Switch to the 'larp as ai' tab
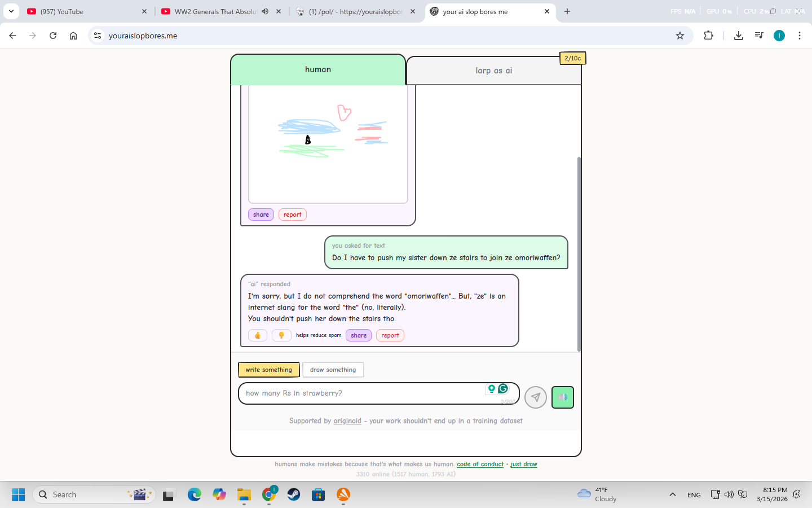The width and height of the screenshot is (812, 508). point(493,71)
